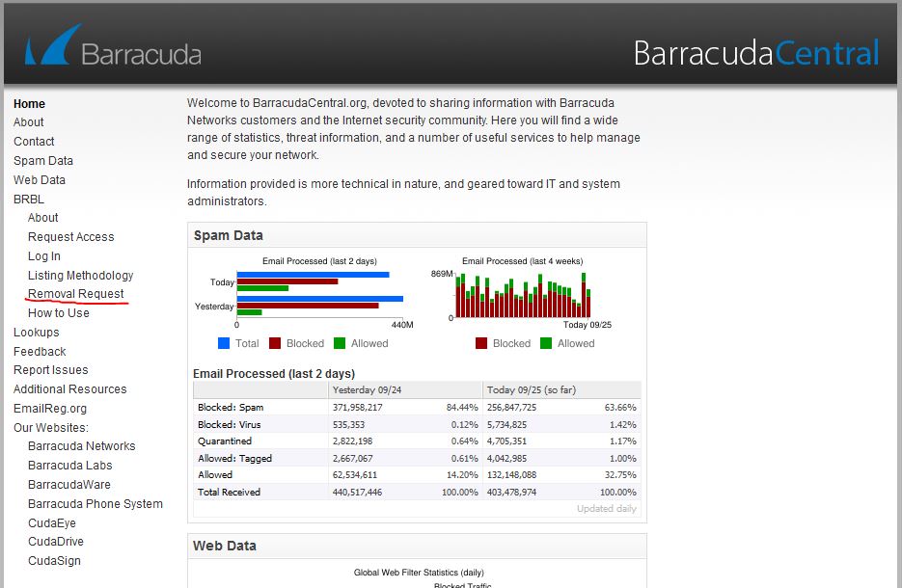
Task: Click the 84.44% cell in the Blocked: Spam row
Action: pos(462,408)
